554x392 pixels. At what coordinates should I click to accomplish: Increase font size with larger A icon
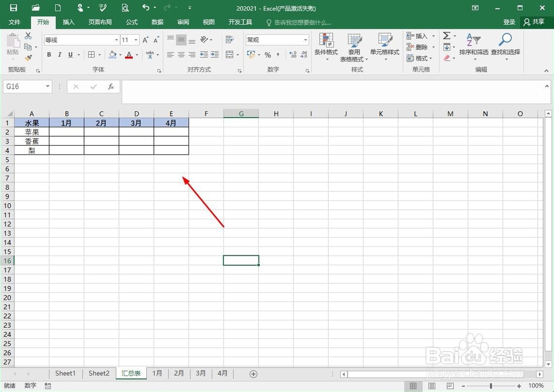[145, 40]
